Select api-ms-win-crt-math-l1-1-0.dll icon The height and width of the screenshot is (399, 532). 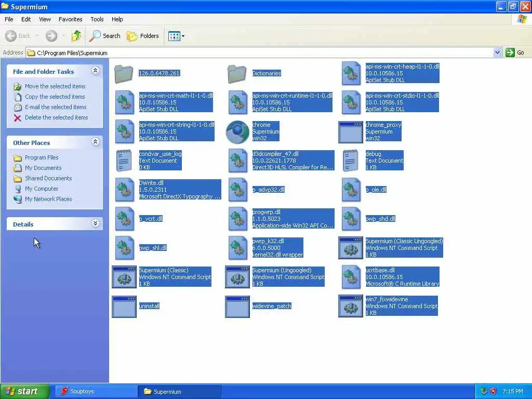[x=125, y=102]
